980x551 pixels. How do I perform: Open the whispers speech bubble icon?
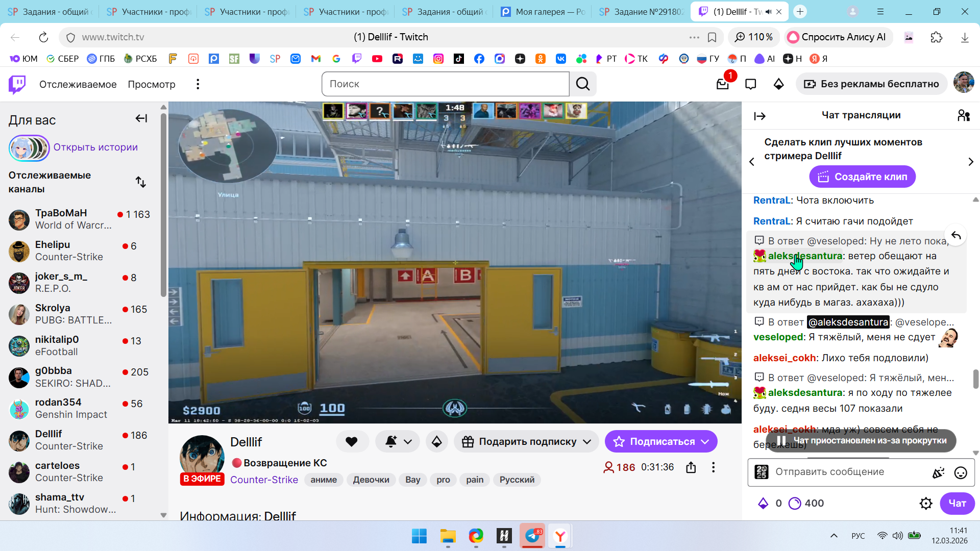[x=750, y=84]
